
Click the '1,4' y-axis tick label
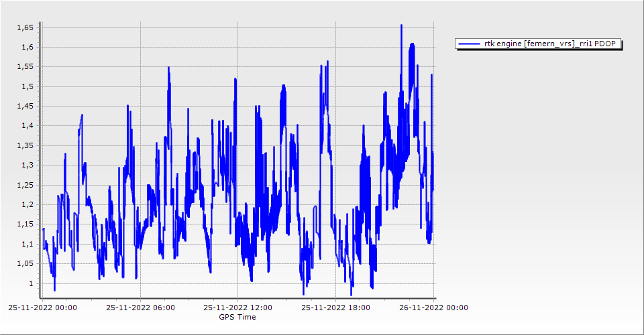pos(27,126)
